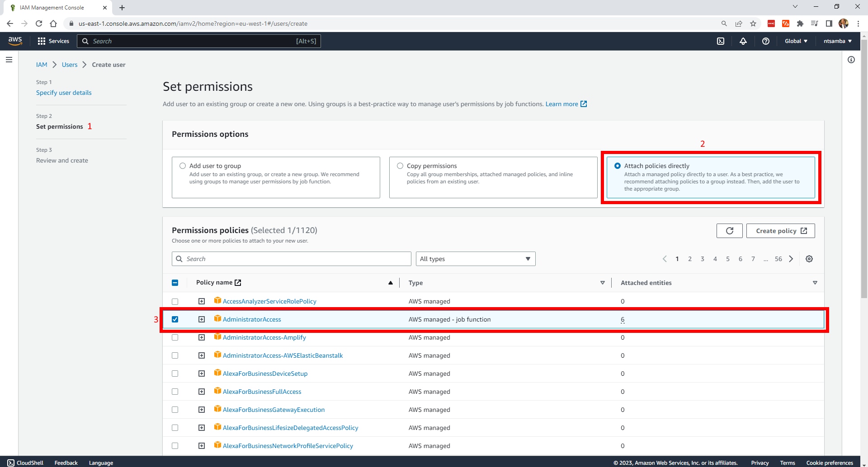The width and height of the screenshot is (868, 467).
Task: Expand the AdministratorAccess-Amplify policy details
Action: point(202,337)
